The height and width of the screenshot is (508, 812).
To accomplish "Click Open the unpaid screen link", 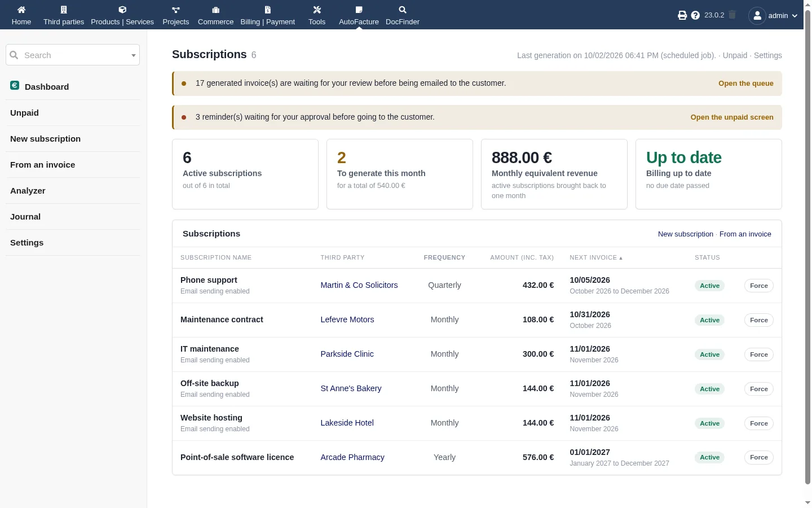I will click(x=732, y=117).
